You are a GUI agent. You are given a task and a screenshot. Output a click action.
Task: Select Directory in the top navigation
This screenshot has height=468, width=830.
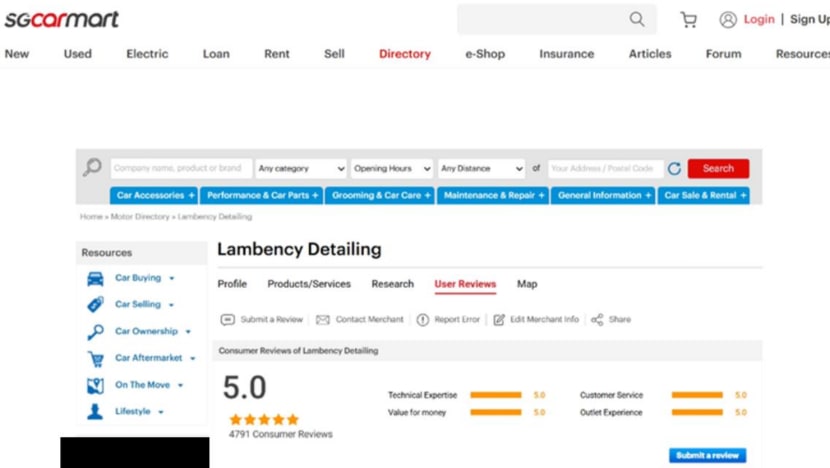tap(404, 54)
